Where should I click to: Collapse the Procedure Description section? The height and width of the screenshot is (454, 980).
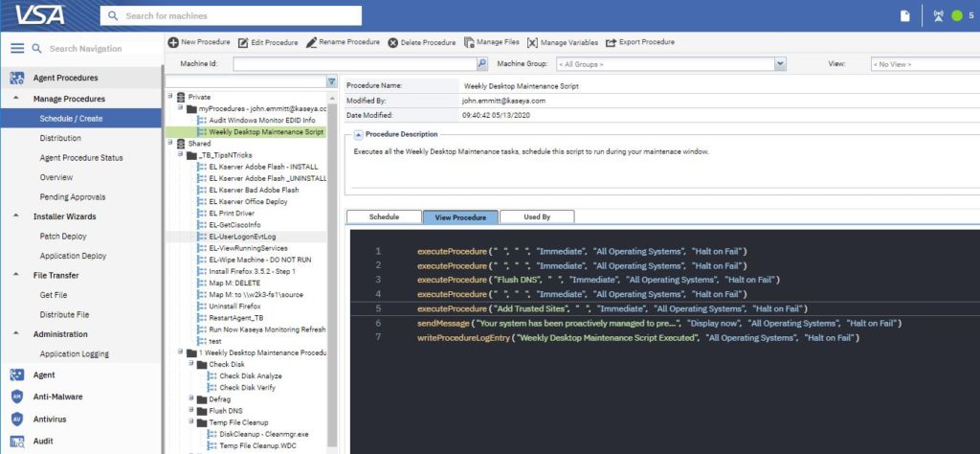pos(359,134)
